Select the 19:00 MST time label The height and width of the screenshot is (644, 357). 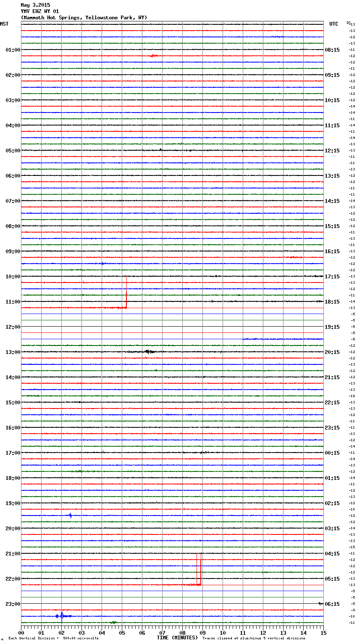coord(13,503)
